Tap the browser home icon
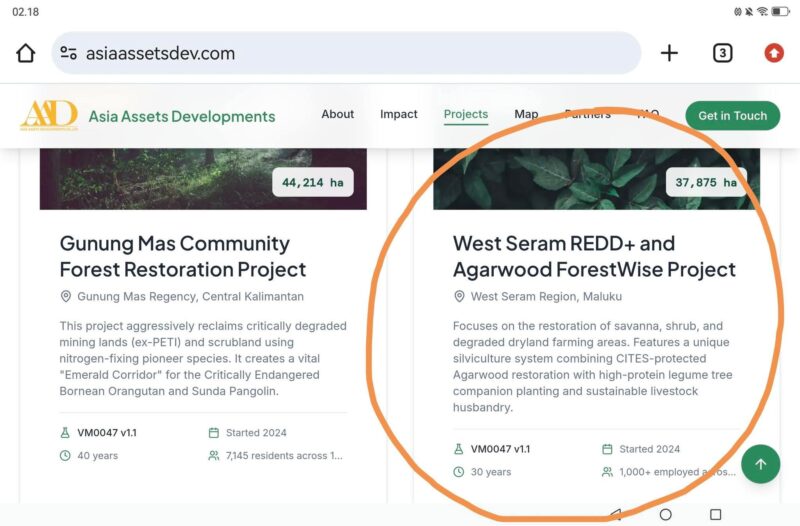Viewport: 800px width, 526px height. (x=25, y=54)
